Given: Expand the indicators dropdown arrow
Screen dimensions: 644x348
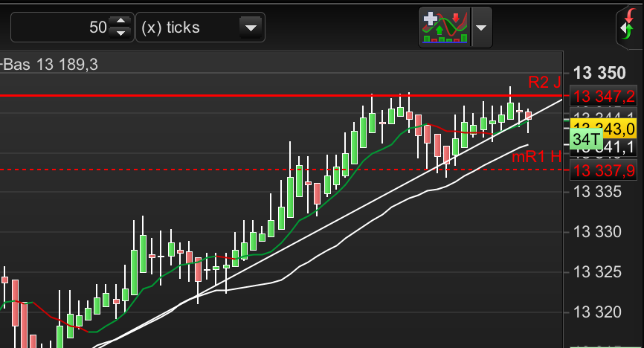Looking at the screenshot, I should click(481, 28).
